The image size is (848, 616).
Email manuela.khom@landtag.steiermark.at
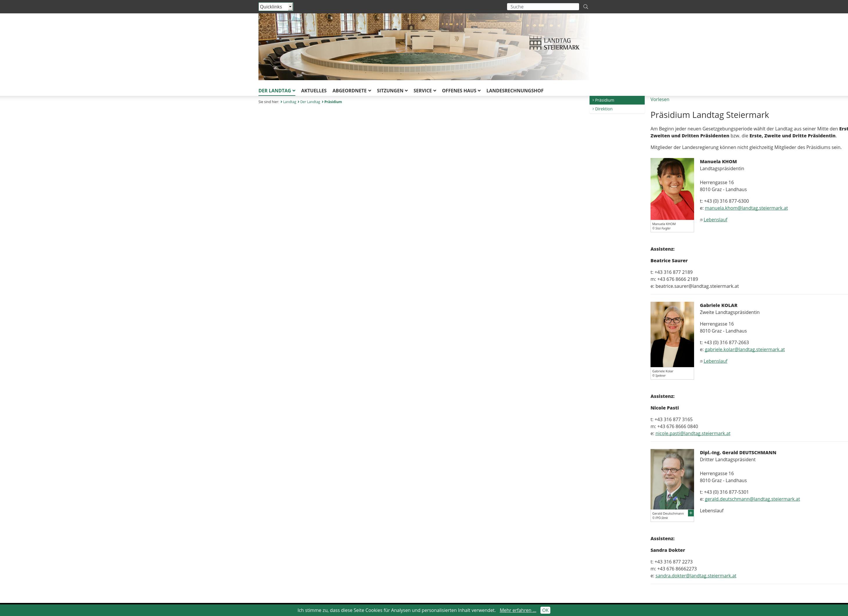point(746,208)
